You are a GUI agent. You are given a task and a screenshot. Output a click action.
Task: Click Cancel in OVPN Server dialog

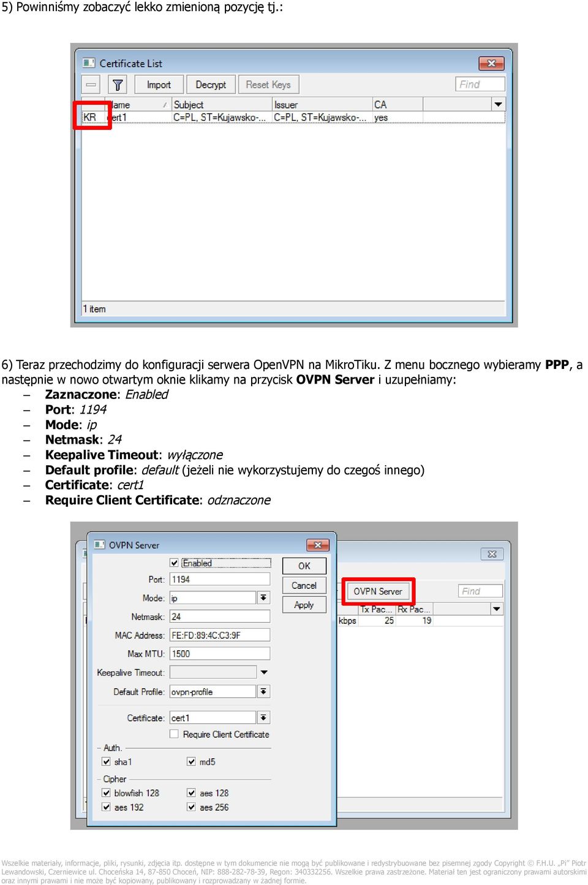[x=304, y=585]
